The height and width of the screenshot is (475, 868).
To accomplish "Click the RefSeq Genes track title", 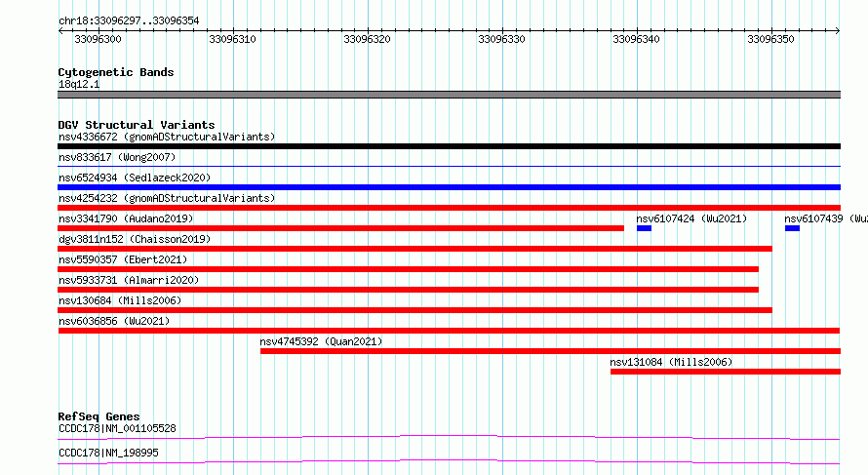I will (x=99, y=416).
